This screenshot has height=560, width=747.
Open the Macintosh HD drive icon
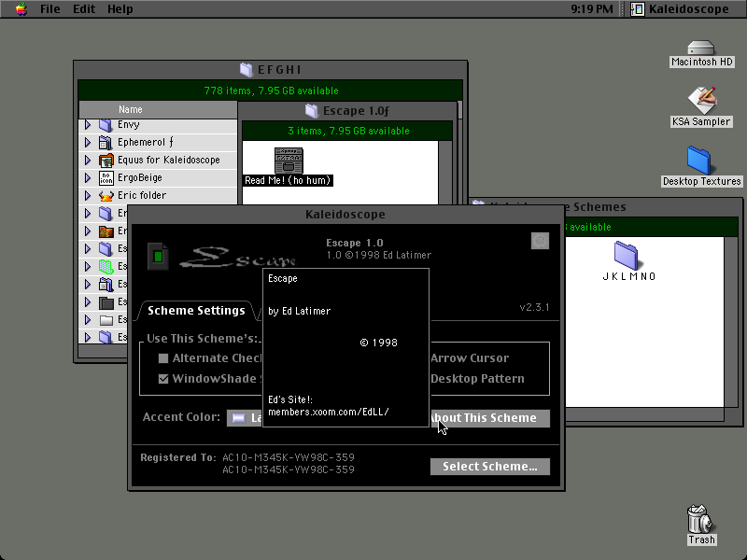[701, 49]
